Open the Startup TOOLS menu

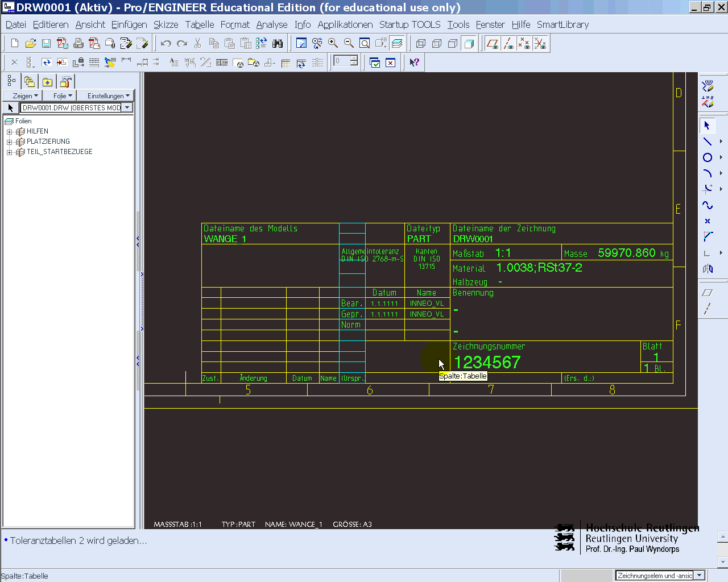[410, 24]
